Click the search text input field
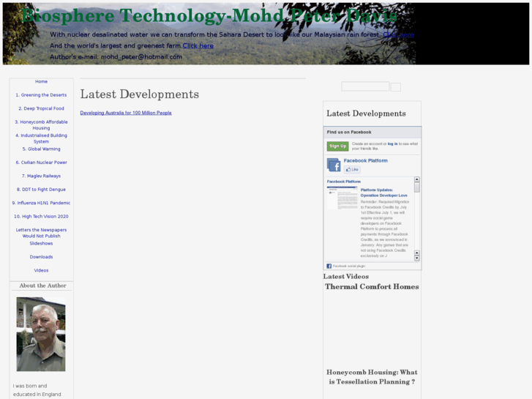 (x=365, y=86)
